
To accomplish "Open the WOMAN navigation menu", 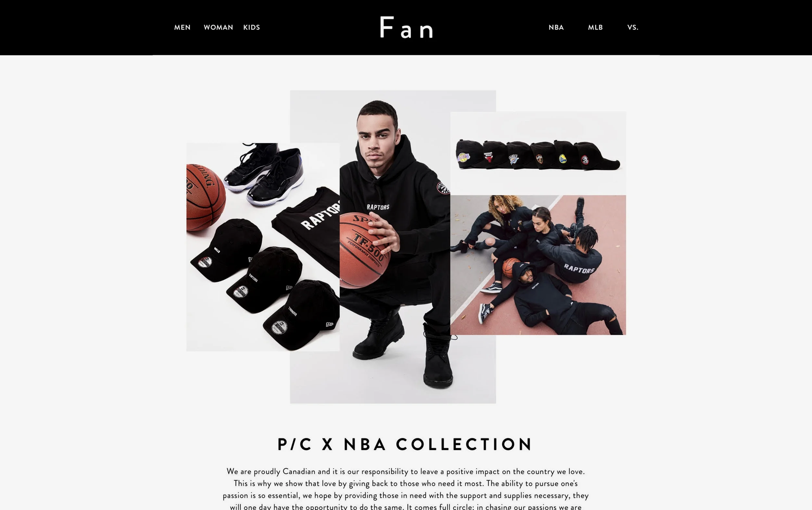I will 218,27.
